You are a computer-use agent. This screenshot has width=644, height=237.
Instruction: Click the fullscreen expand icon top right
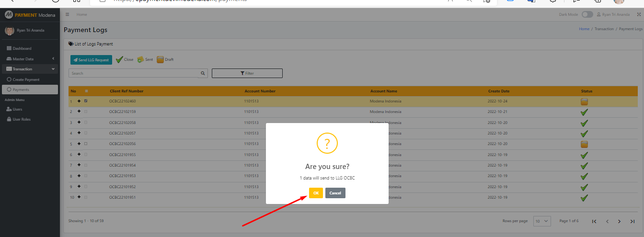pos(639,15)
